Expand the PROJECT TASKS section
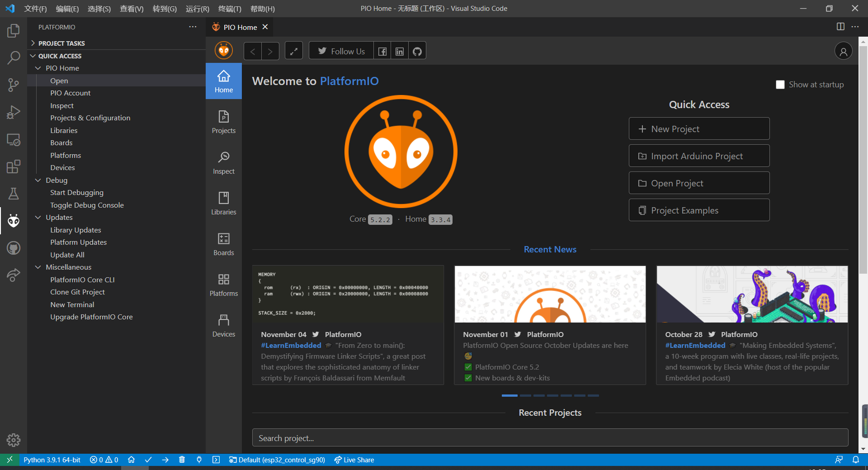This screenshot has height=470, width=868. (x=33, y=43)
